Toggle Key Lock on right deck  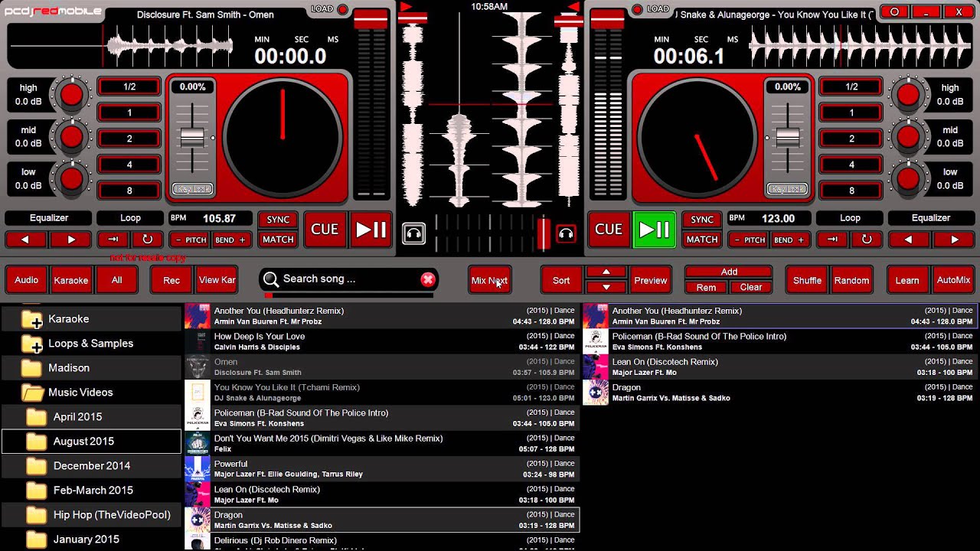point(787,189)
